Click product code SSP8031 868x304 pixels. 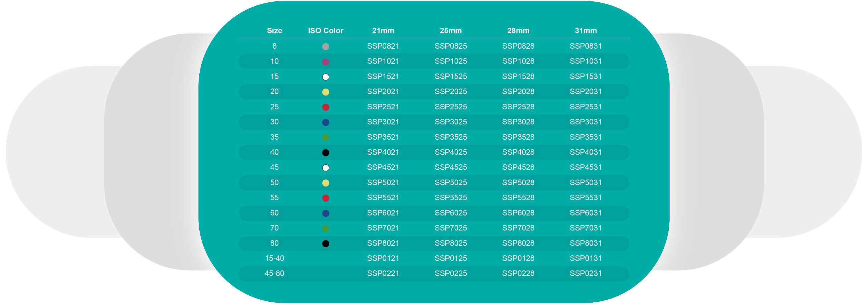(586, 243)
